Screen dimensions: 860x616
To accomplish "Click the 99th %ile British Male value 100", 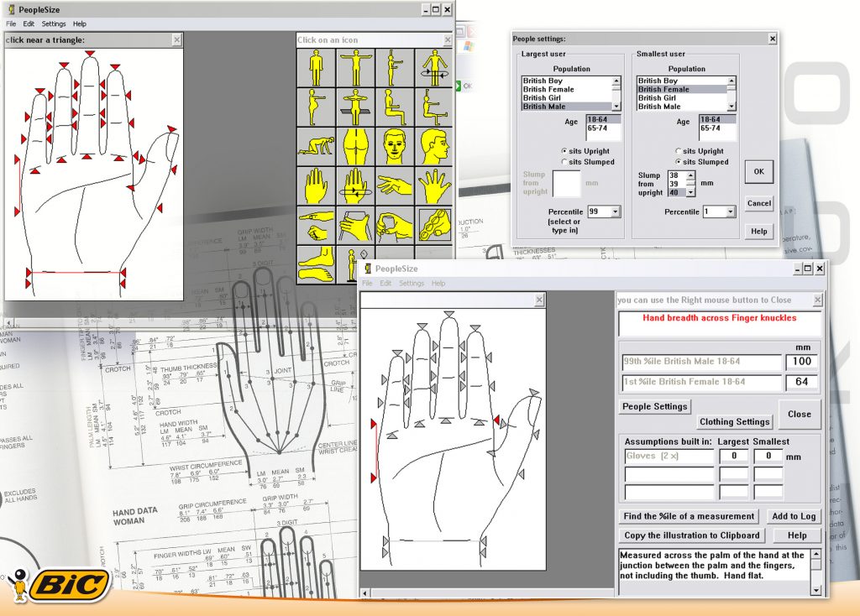I will coord(801,361).
